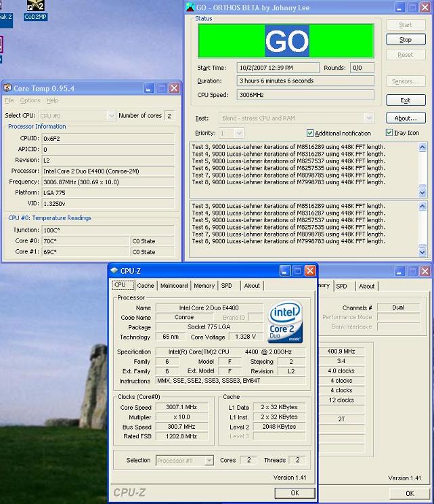Click up arrow of lower ORTHOS log scrollbar
The image size is (434, 504).
click(422, 207)
